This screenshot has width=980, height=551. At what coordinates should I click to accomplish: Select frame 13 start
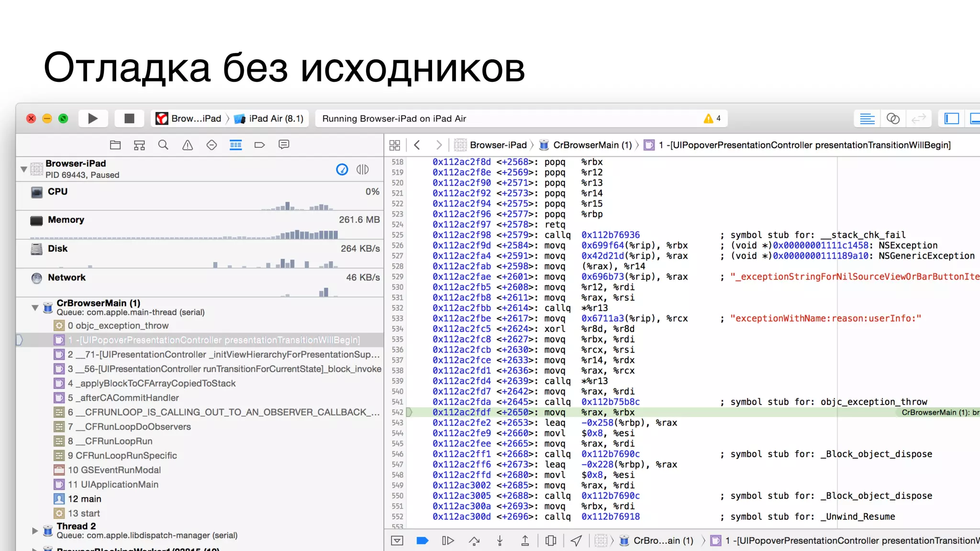pyautogui.click(x=200, y=513)
